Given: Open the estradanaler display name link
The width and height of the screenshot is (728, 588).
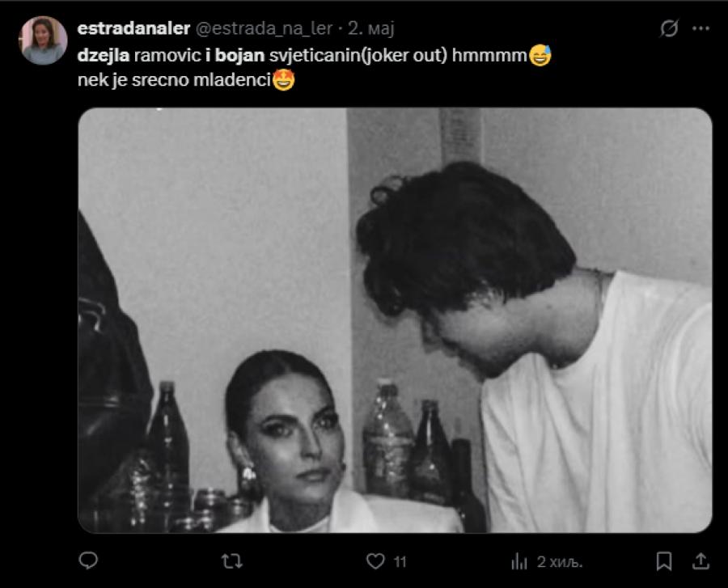Looking at the screenshot, I should point(133,28).
